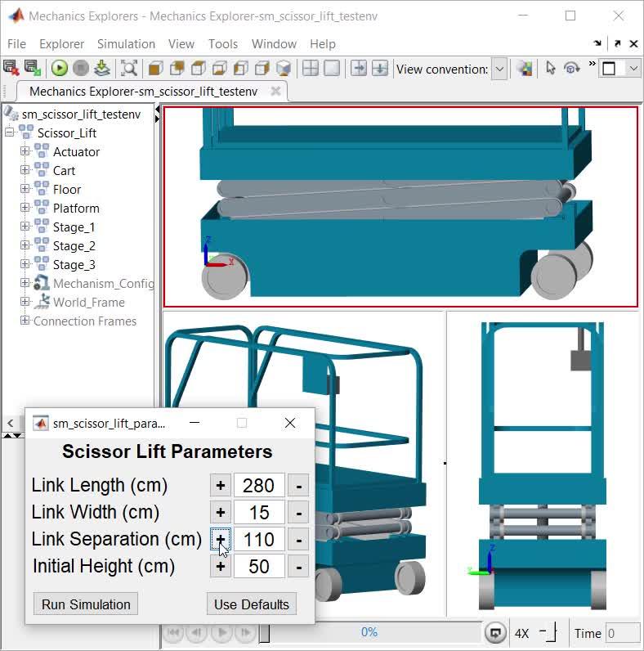Screen dimensions: 644x651
Task: Select the isometric view cube icon
Action: [x=283, y=69]
